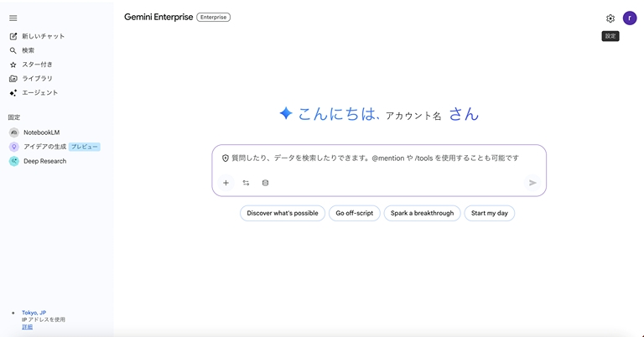The height and width of the screenshot is (337, 644).
Task: Click 'IP アドレスを使用' text
Action: pyautogui.click(x=44, y=319)
